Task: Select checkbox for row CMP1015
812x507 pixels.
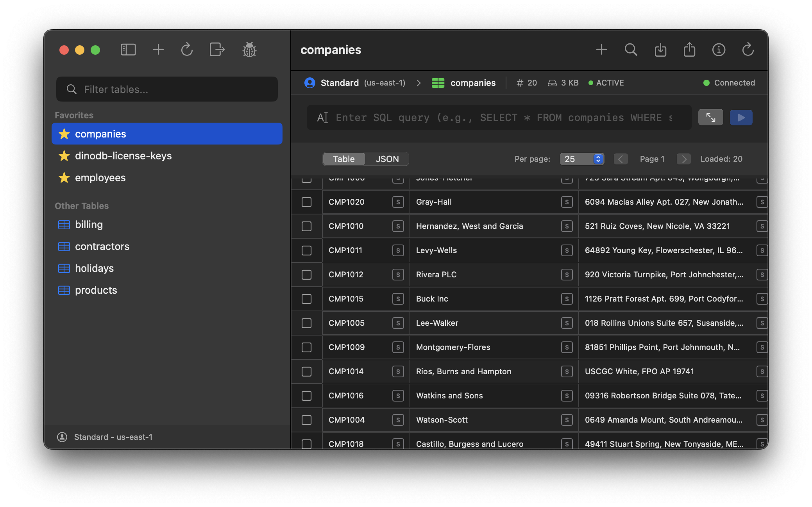Action: click(306, 299)
